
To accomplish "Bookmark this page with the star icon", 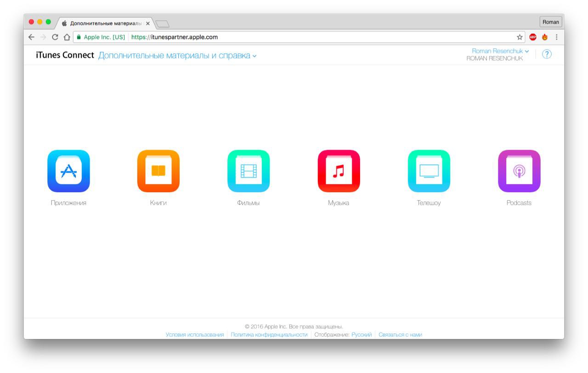I will coord(520,37).
